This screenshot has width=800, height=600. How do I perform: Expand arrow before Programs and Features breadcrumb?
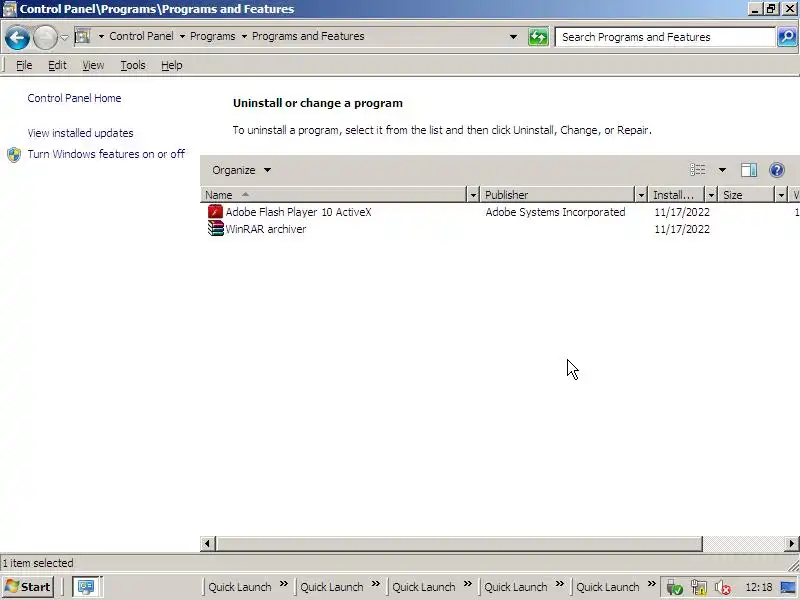(244, 36)
